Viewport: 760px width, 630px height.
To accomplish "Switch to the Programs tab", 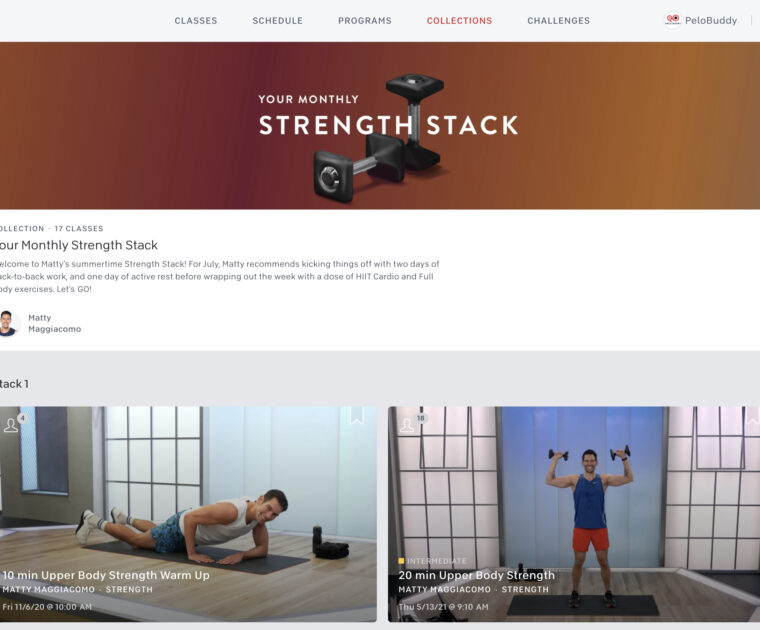I will pos(365,21).
